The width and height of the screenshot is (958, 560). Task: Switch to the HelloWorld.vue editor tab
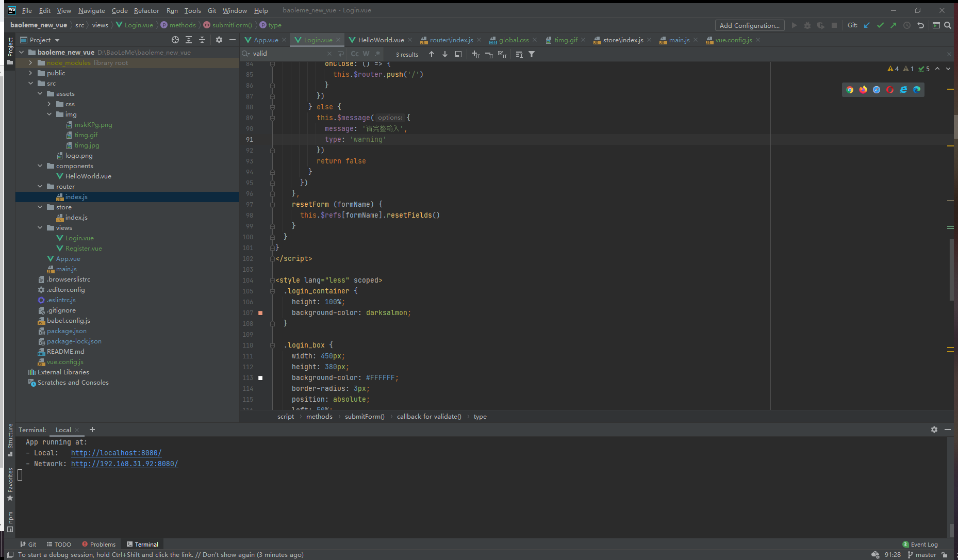[x=381, y=40]
